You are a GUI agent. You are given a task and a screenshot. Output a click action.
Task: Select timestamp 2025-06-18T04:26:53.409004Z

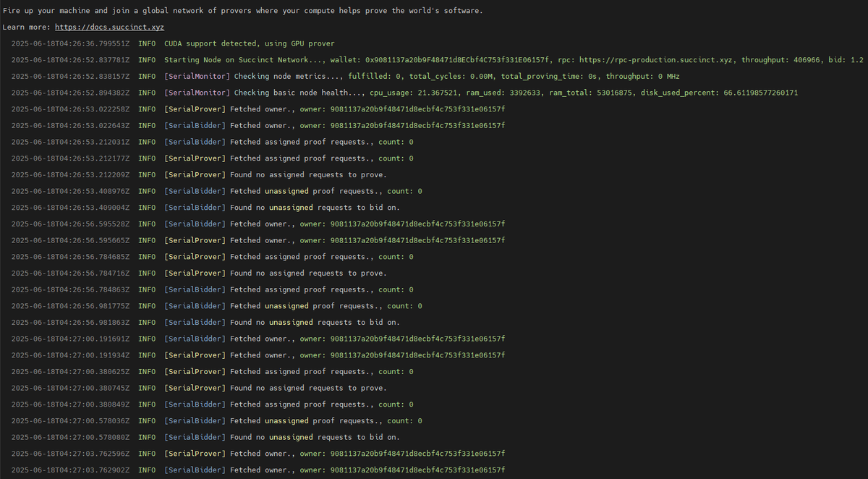coord(70,208)
